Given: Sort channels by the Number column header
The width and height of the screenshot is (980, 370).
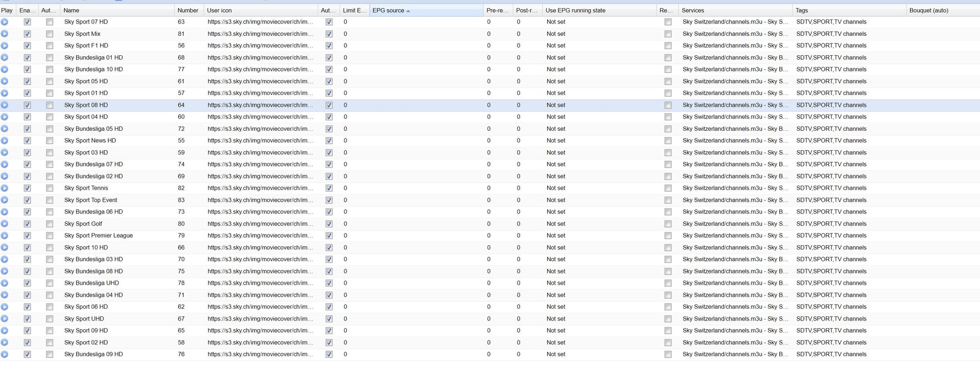Looking at the screenshot, I should tap(188, 10).
